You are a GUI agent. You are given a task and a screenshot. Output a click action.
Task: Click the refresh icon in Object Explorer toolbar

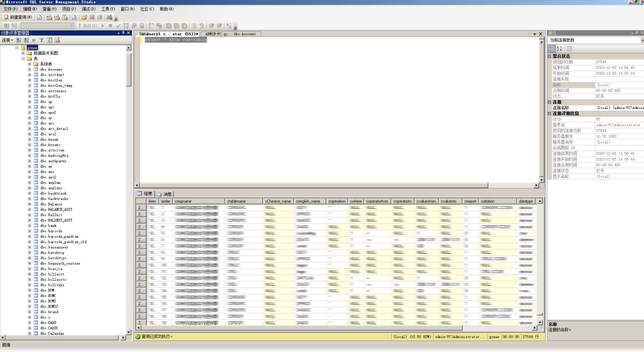coord(49,40)
